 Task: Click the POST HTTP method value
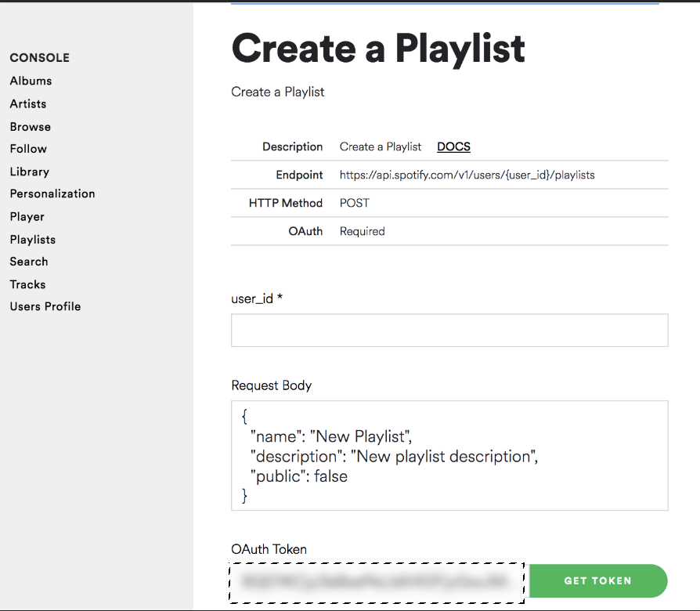pyautogui.click(x=355, y=203)
